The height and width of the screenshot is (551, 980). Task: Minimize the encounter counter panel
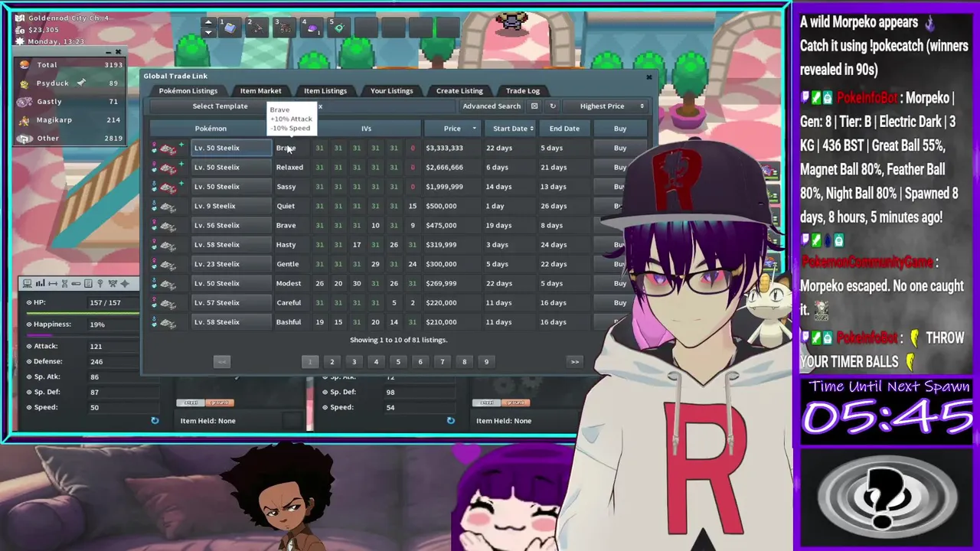107,52
